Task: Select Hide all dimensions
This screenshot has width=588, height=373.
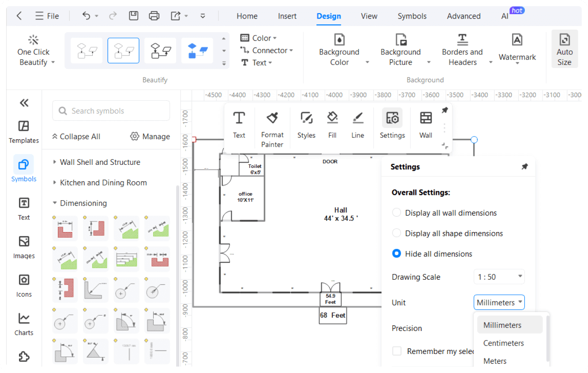Action: (x=432, y=254)
